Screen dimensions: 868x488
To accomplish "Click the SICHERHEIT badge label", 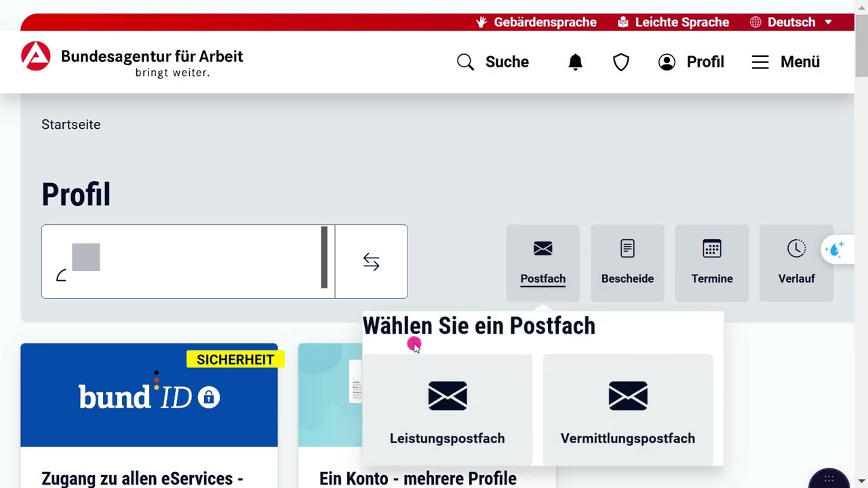I will 235,359.
